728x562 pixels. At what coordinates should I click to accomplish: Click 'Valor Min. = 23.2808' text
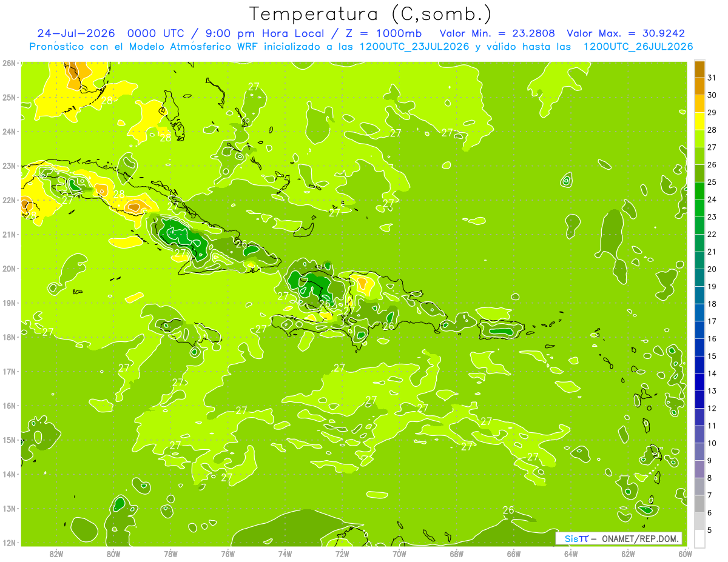click(497, 33)
